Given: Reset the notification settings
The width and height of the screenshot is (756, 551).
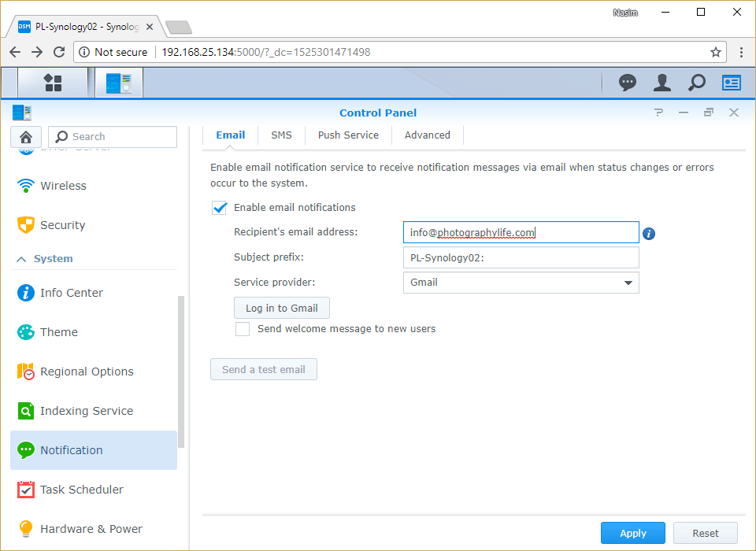Looking at the screenshot, I should point(706,533).
